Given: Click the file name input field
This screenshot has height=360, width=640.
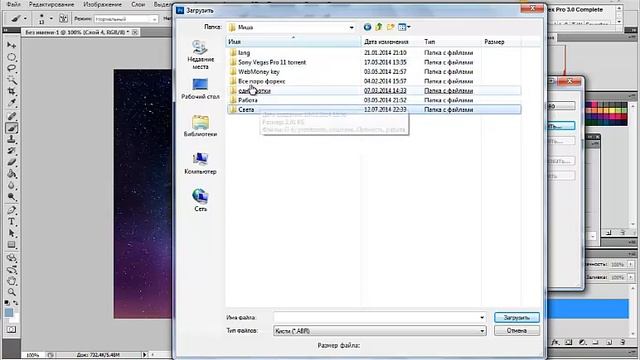Looking at the screenshot, I should [x=376, y=318].
